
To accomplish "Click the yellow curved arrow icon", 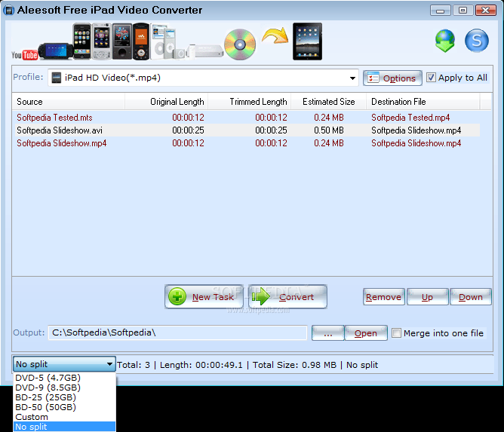I will (275, 35).
